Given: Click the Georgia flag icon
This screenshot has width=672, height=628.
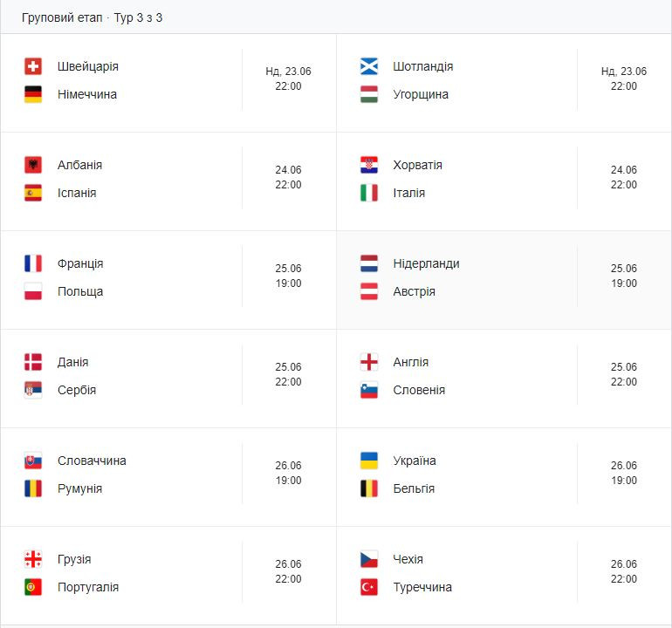Looking at the screenshot, I should pyautogui.click(x=33, y=559).
